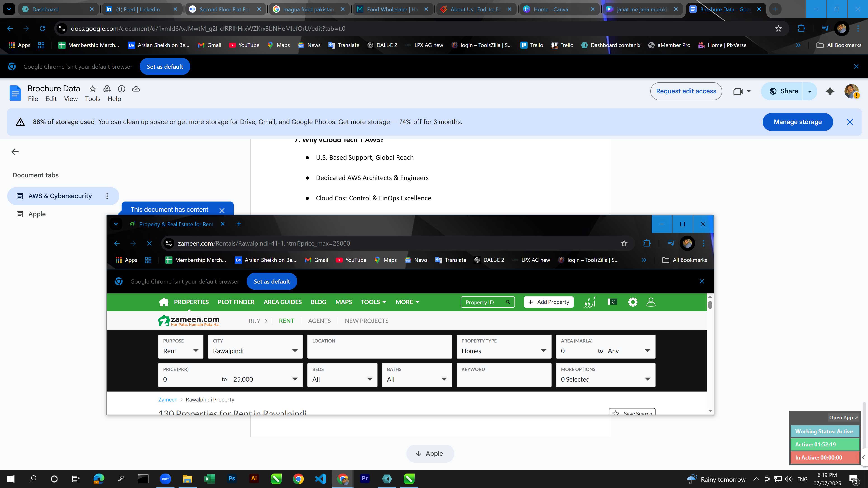868x488 pixels.
Task: Open the video call camera dropdown
Action: pyautogui.click(x=749, y=91)
